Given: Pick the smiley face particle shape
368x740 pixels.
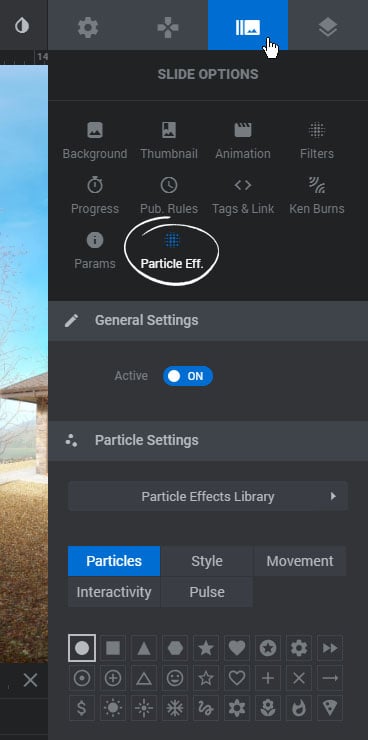Looking at the screenshot, I should [175, 678].
